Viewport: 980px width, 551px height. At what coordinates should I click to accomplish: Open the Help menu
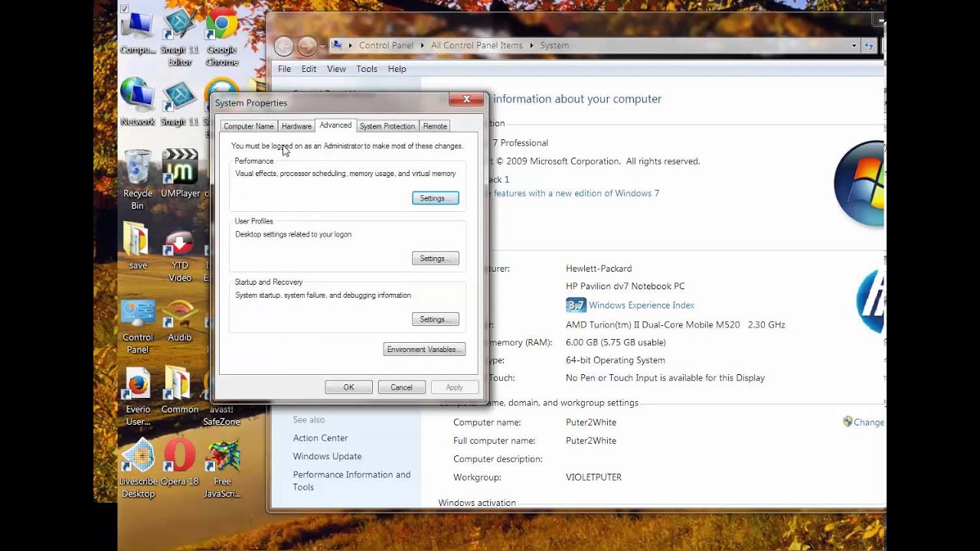(397, 69)
